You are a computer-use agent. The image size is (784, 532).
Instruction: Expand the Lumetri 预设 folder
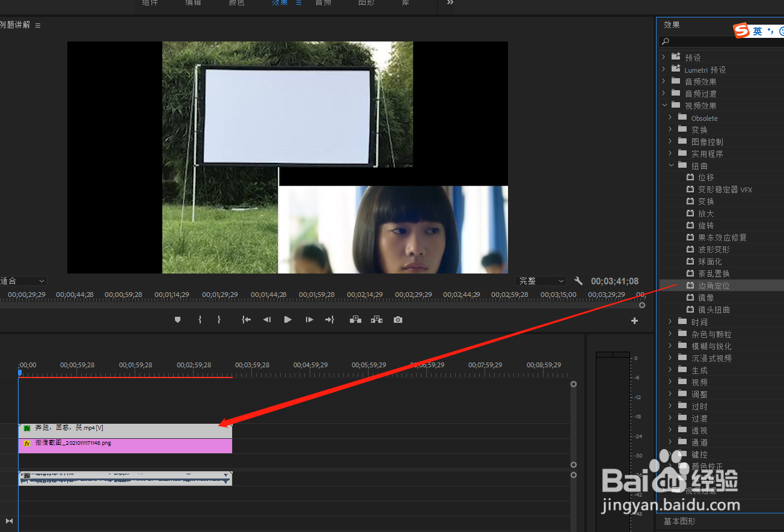pyautogui.click(x=664, y=69)
